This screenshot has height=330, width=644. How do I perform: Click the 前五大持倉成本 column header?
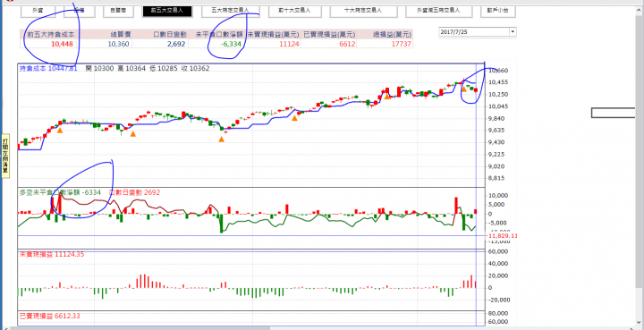coord(51,35)
